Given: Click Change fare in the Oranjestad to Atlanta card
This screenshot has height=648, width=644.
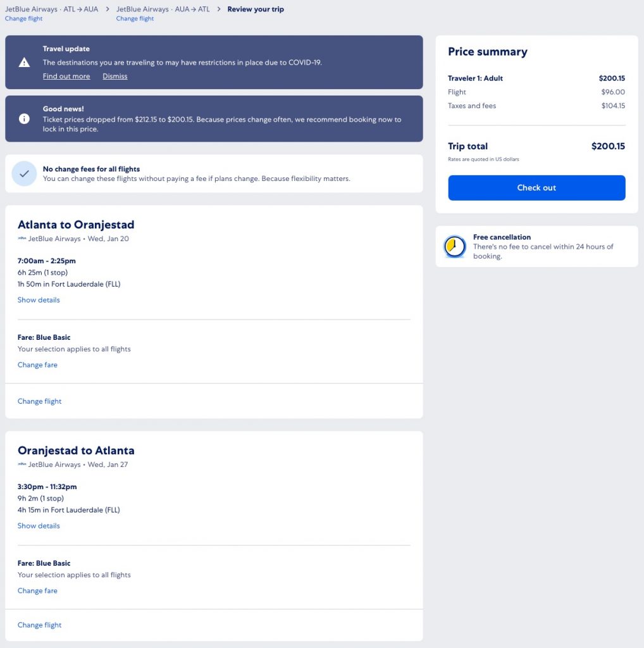Looking at the screenshot, I should pos(37,591).
